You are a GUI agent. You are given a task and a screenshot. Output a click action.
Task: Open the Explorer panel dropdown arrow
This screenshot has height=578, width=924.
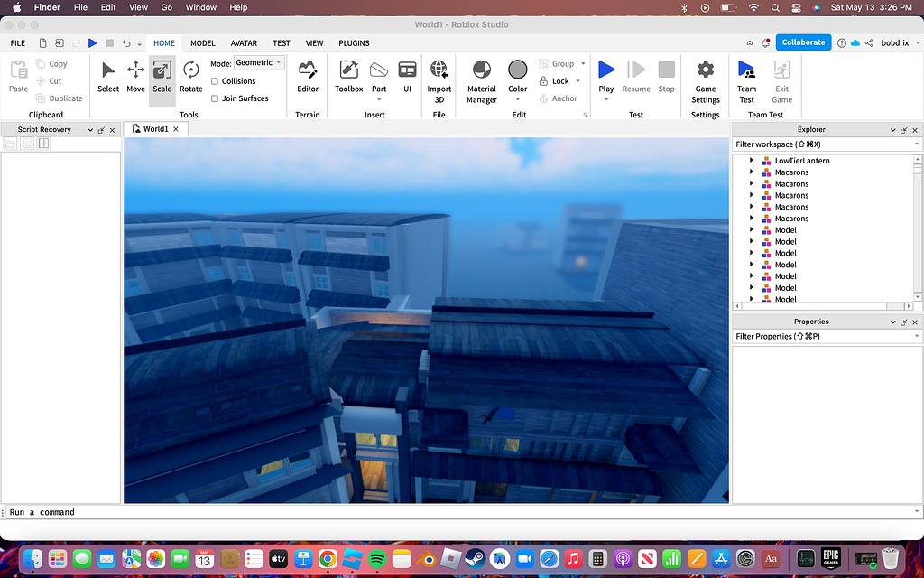(892, 130)
